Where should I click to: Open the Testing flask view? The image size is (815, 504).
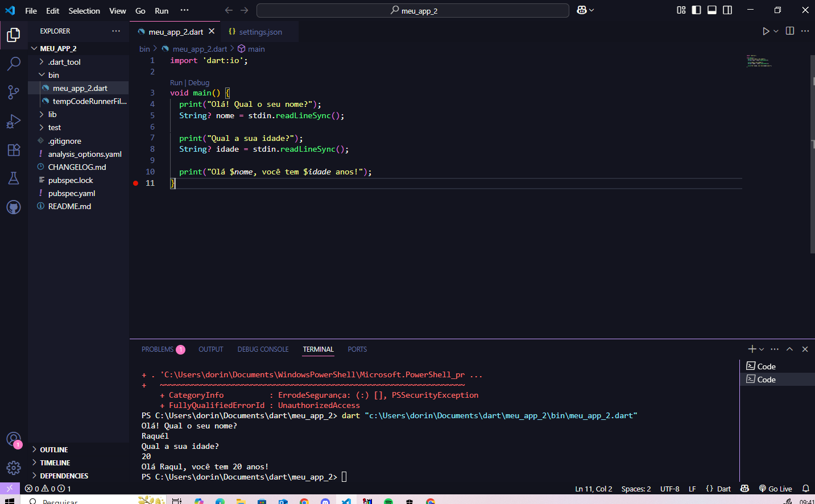pyautogui.click(x=14, y=178)
